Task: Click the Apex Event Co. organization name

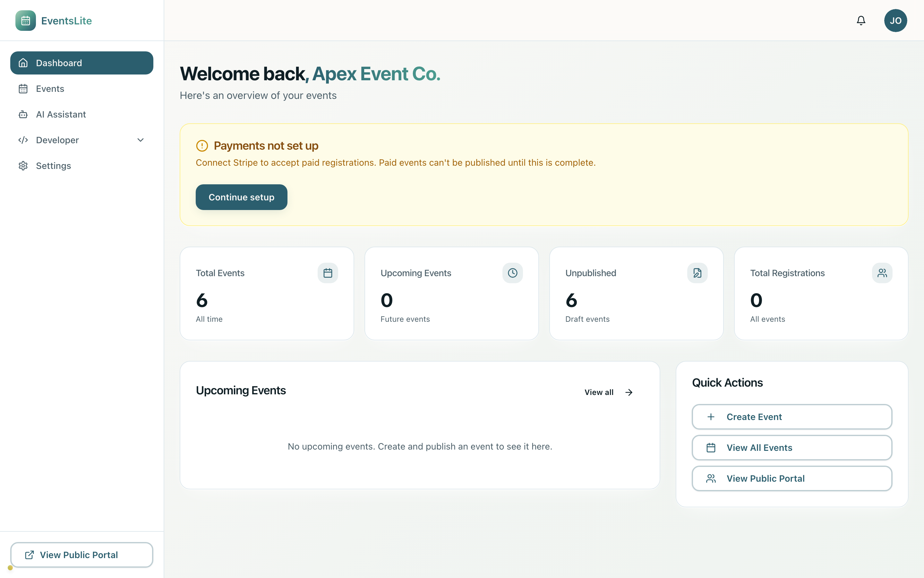Action: tap(376, 74)
